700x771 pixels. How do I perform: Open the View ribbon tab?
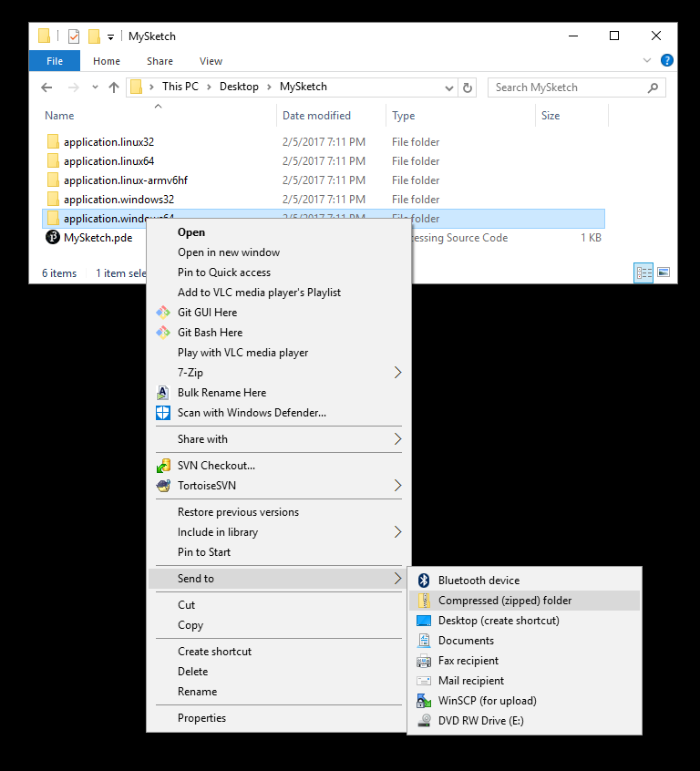click(211, 61)
